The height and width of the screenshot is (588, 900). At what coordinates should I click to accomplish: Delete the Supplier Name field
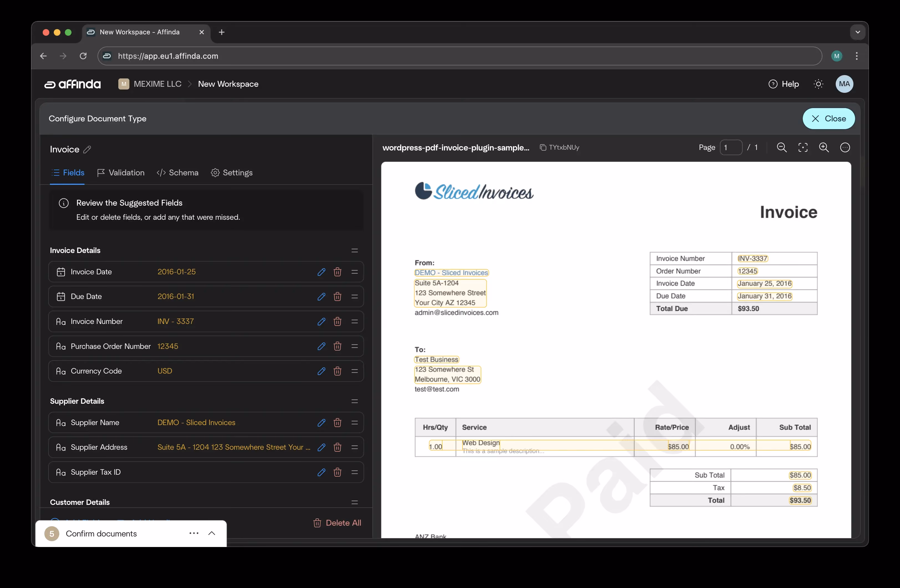click(x=337, y=422)
